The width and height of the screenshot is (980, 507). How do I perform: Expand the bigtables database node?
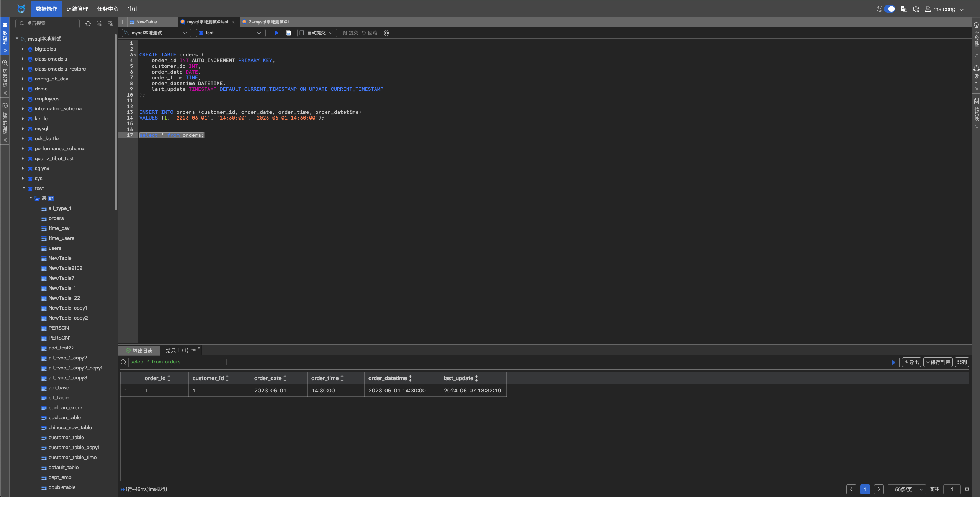click(23, 49)
